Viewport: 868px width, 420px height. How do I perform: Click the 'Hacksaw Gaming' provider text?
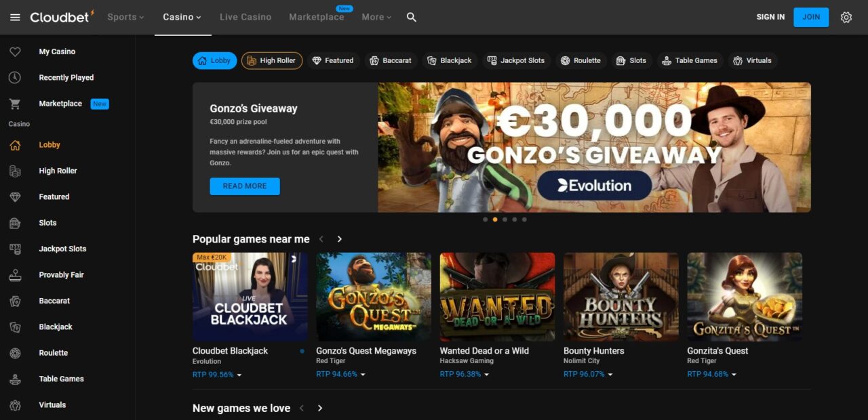pyautogui.click(x=467, y=361)
